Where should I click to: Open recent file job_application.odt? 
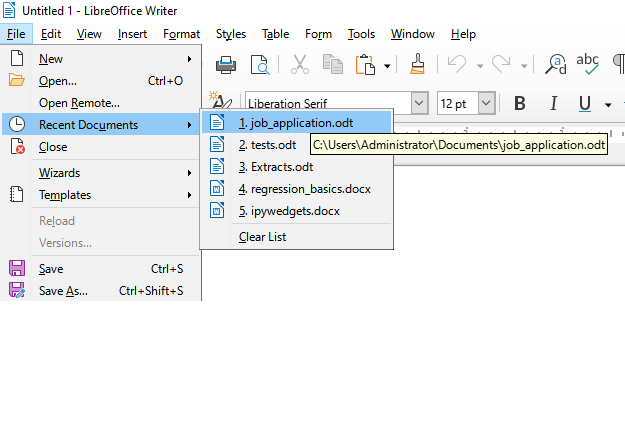pos(297,123)
